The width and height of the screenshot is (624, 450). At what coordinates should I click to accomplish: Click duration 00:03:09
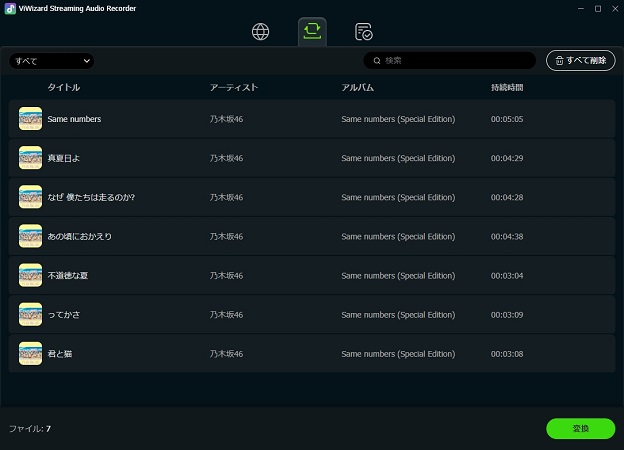[507, 315]
